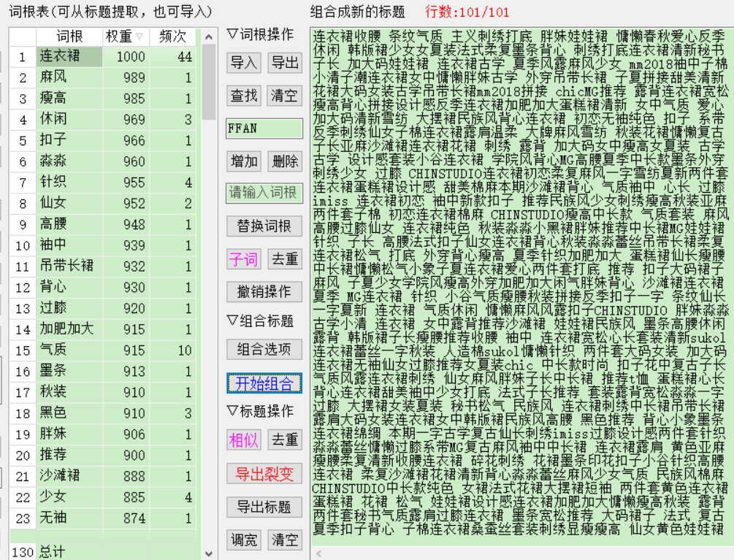The image size is (734, 560).
Task: Undo with the 撤销操作 button
Action: [x=264, y=292]
